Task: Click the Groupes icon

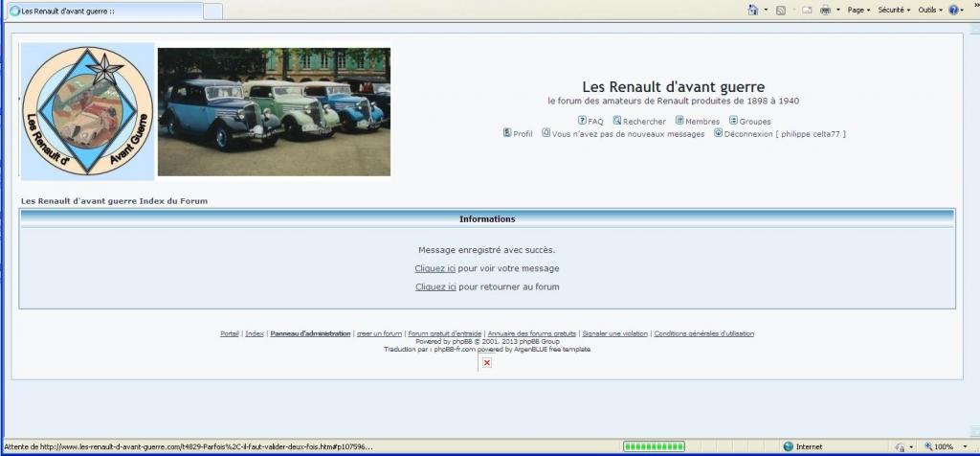Action: pyautogui.click(x=734, y=120)
